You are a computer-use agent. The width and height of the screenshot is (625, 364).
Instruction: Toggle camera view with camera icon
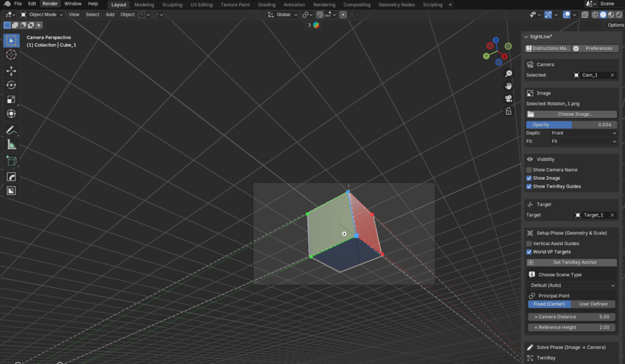point(508,99)
